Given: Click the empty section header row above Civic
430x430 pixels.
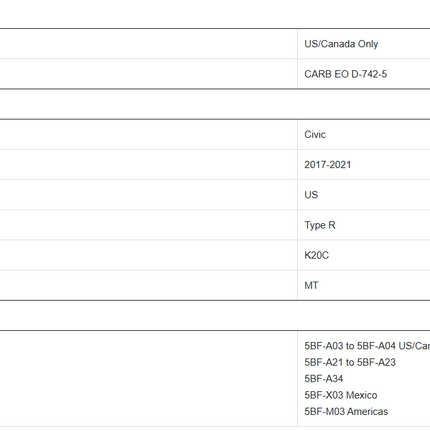Looking at the screenshot, I should pos(215,104).
